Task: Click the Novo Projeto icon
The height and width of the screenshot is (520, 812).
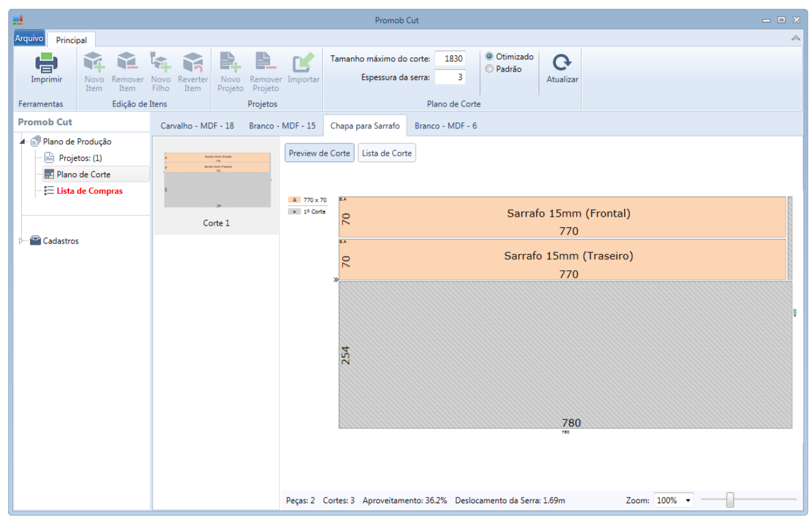Action: pyautogui.click(x=230, y=62)
